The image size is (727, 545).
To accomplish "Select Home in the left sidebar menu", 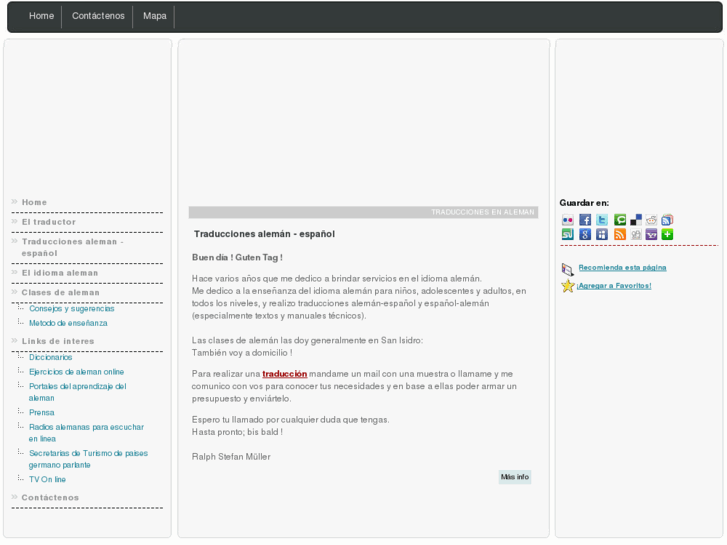I will [x=34, y=202].
